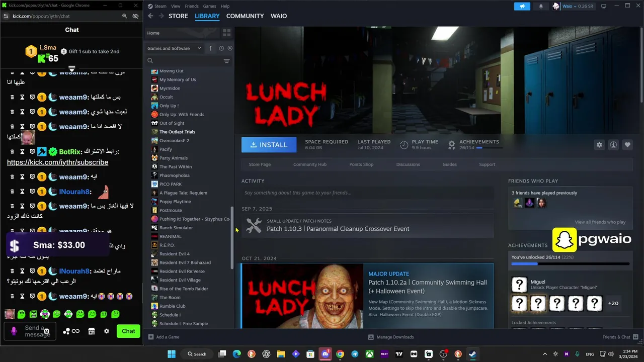
Task: Go back with Steam back arrow
Action: point(150,16)
